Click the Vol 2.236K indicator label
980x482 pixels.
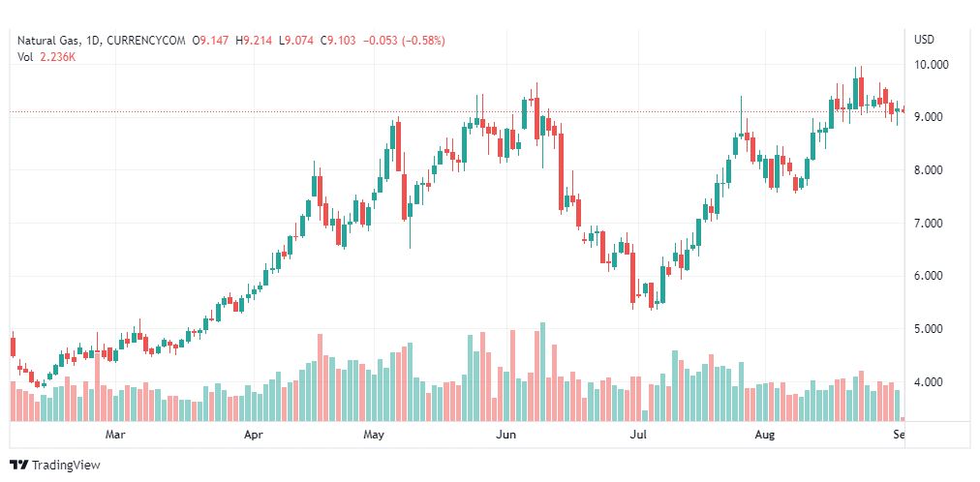tap(46, 57)
